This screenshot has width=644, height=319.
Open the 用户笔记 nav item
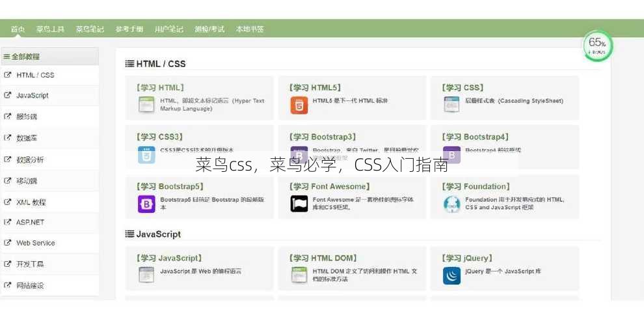pos(168,29)
